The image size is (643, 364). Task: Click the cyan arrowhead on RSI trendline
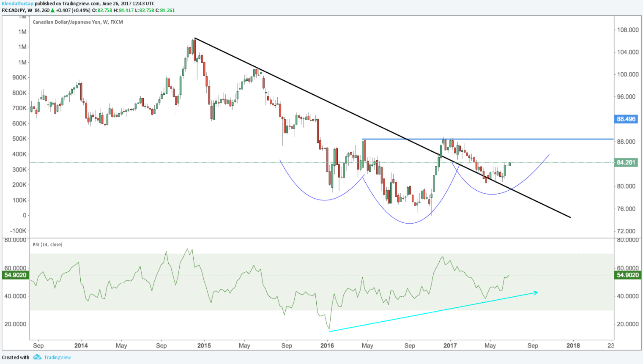coord(536,292)
